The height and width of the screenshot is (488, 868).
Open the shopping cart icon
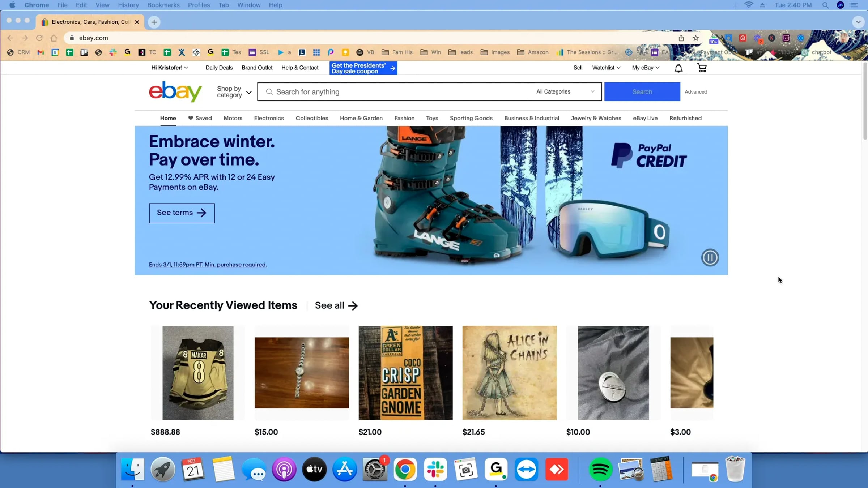702,68
